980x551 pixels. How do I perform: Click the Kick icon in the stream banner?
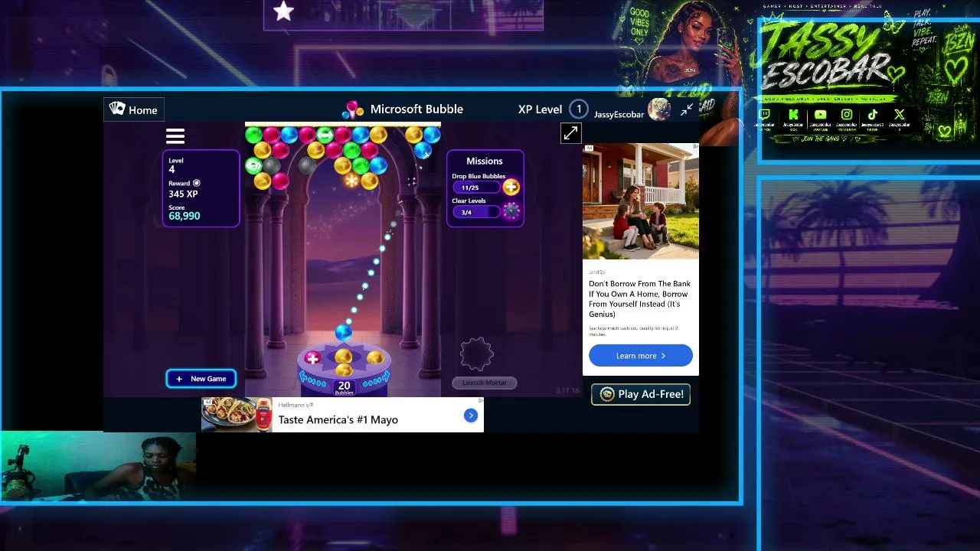tap(793, 116)
